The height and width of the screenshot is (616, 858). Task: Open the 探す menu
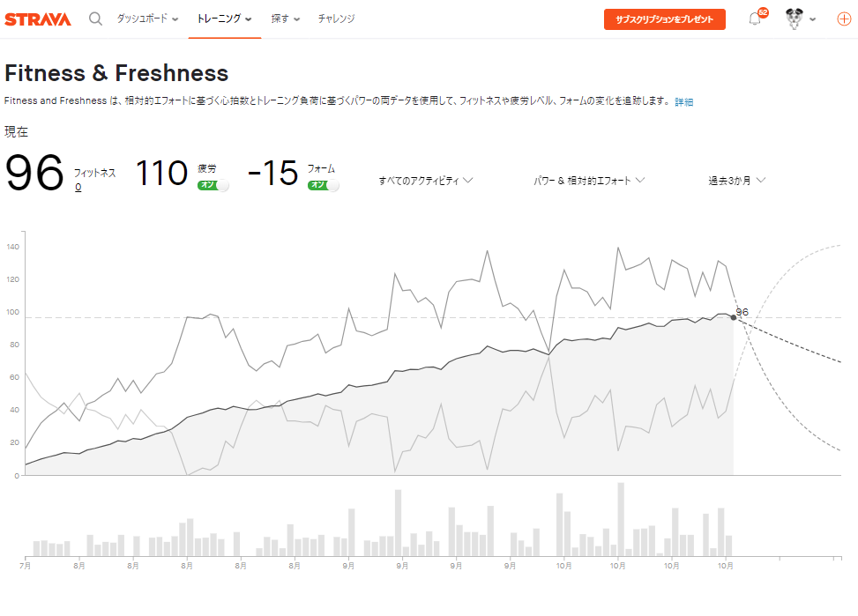285,19
